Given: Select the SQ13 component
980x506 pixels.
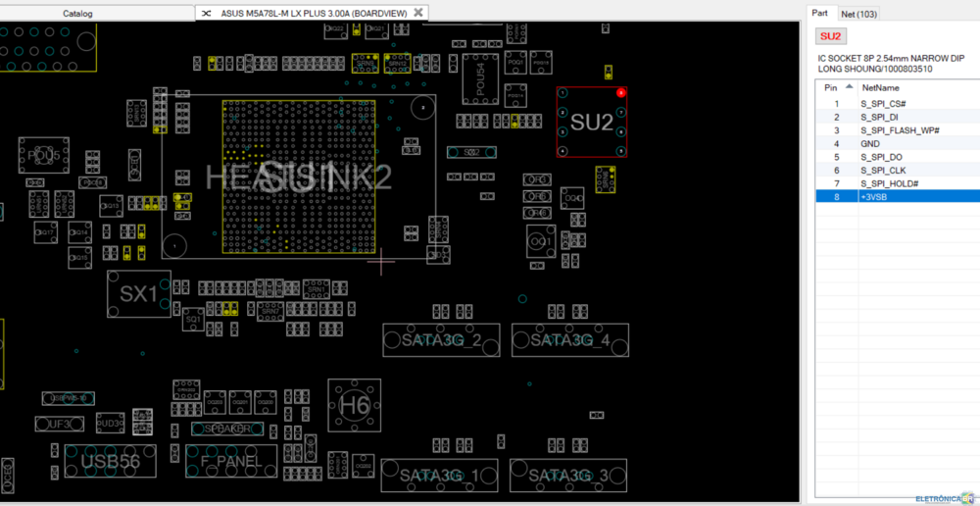Looking at the screenshot, I should 111,206.
